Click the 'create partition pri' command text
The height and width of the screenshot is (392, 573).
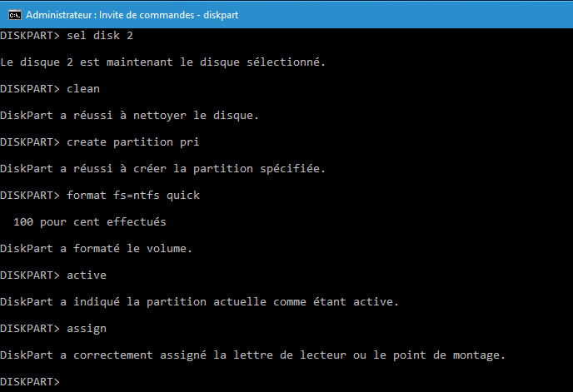(133, 142)
